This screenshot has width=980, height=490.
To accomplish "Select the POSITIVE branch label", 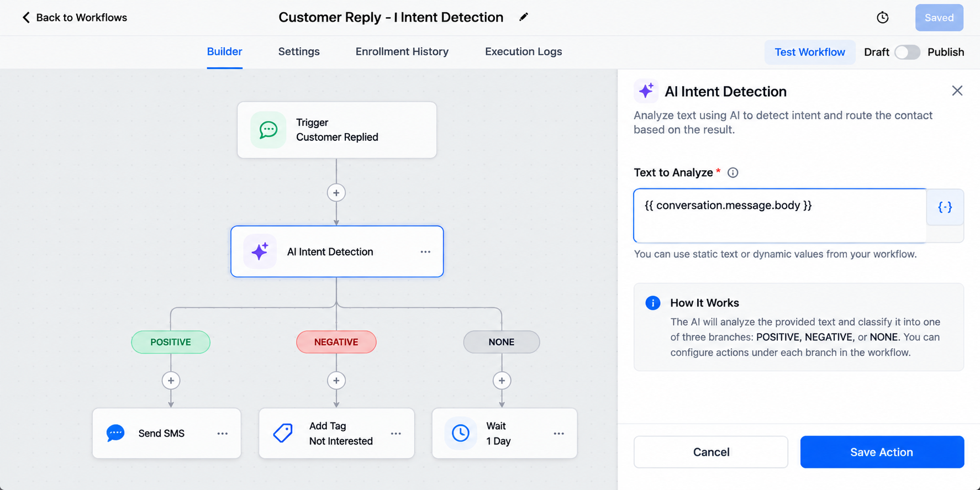I will (x=171, y=342).
